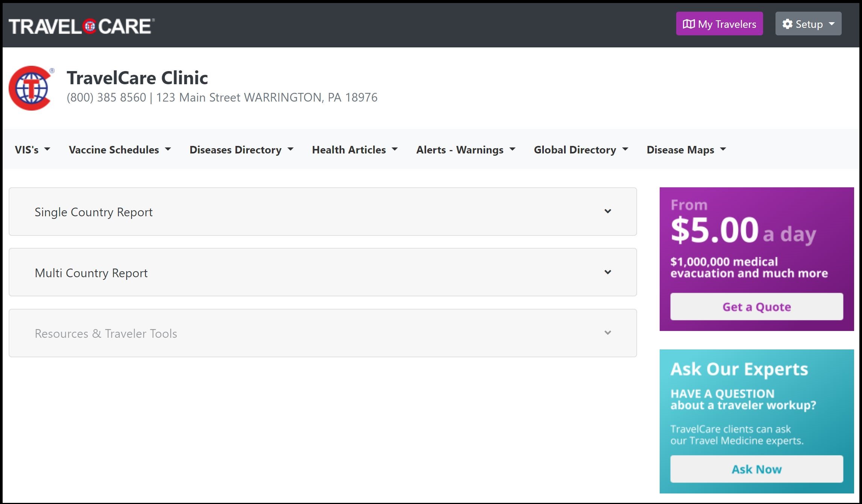Expand the Multi Country Report panel

coord(323,272)
